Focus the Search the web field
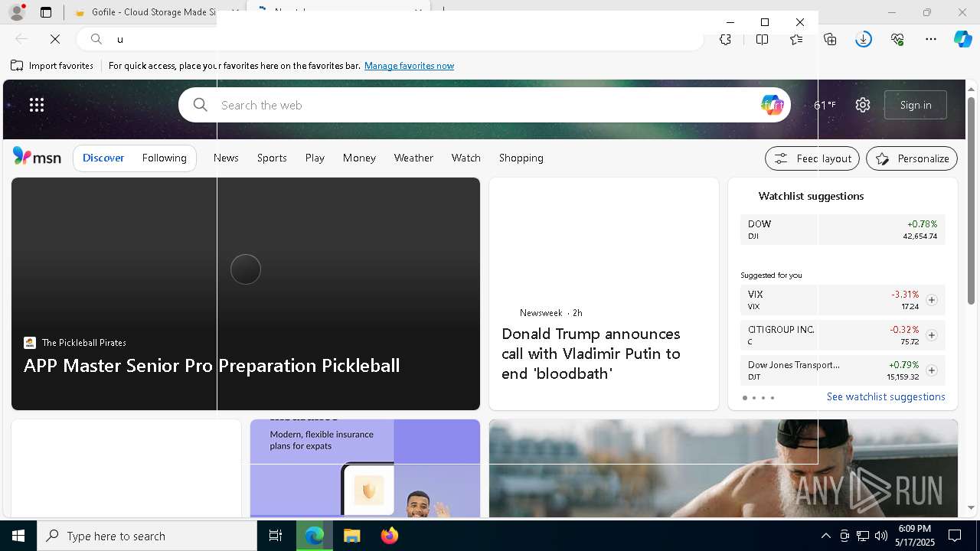980x551 pixels. (484, 105)
